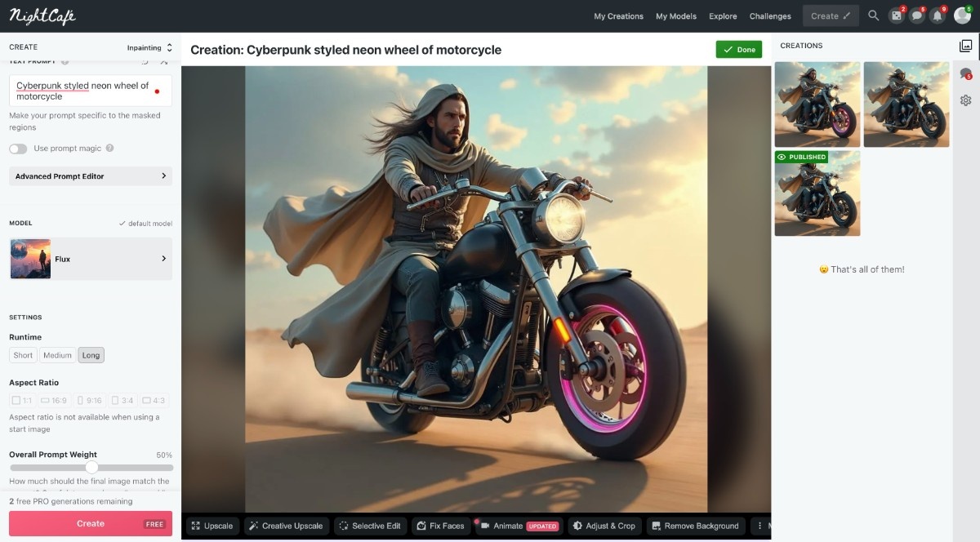Open the settings gear in right sidebar
Viewport: 980px width, 542px height.
click(x=965, y=100)
